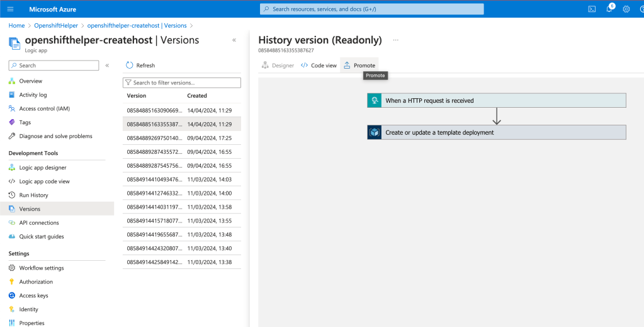
Task: Select version 08584885163090669 row
Action: coord(181,110)
